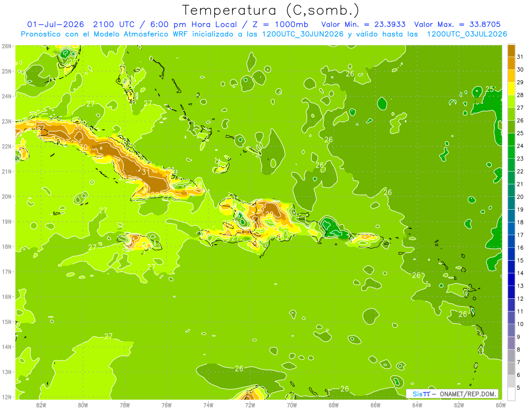Click the "66W" longitude axis label

coord(376,405)
